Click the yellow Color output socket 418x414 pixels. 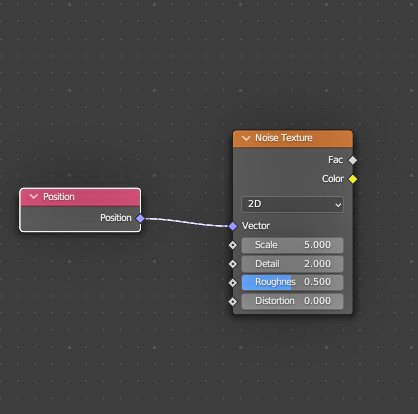coord(352,179)
